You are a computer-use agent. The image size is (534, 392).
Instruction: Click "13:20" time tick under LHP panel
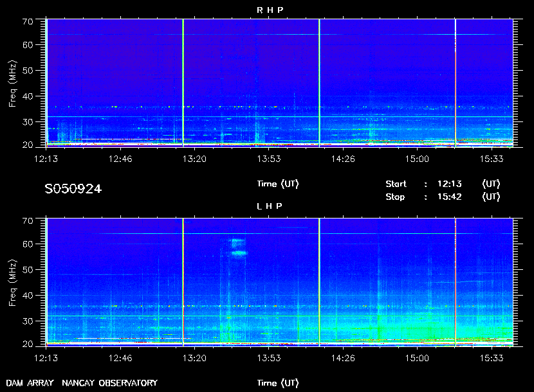[x=194, y=359]
